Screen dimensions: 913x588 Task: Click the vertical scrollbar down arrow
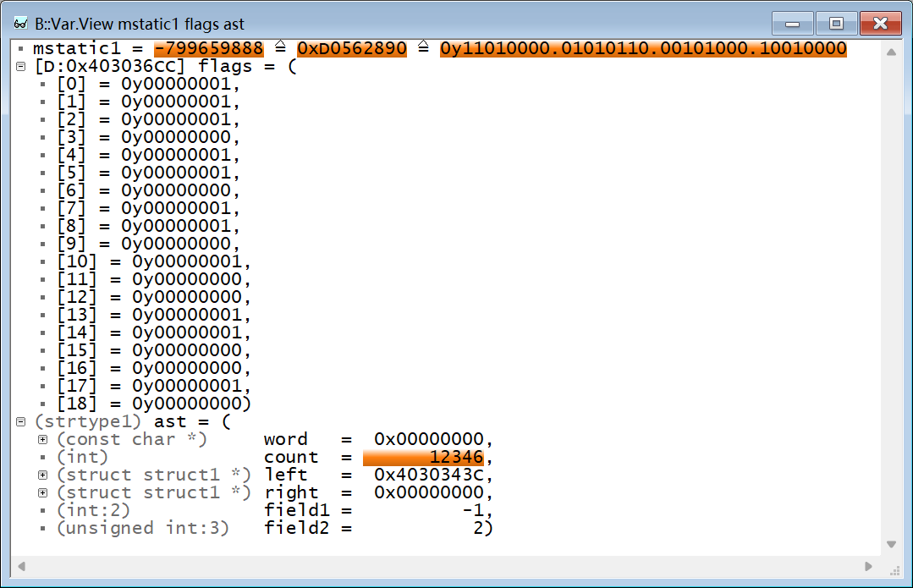[x=891, y=544]
